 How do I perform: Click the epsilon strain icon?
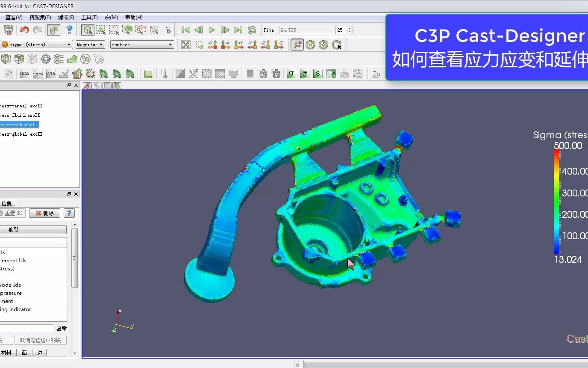318,74
